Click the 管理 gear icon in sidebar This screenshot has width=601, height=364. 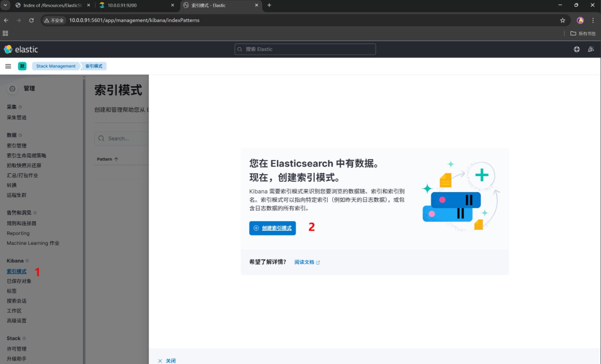coord(12,89)
